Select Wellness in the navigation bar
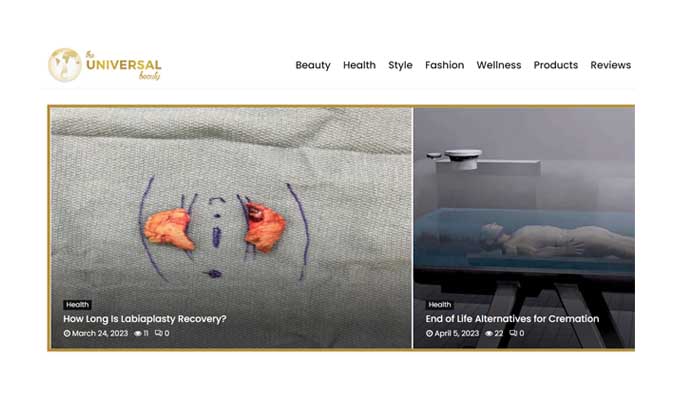Screen dimensions: 700x400 [499, 65]
